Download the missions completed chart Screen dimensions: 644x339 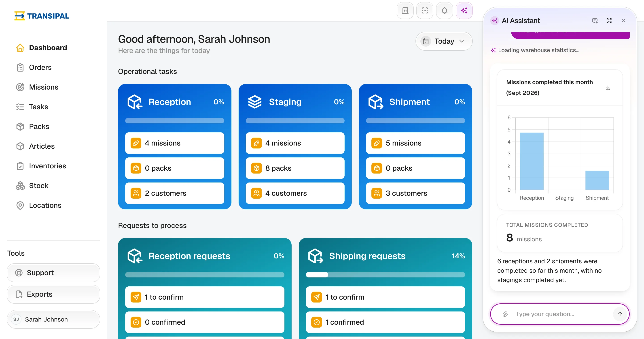click(x=608, y=88)
